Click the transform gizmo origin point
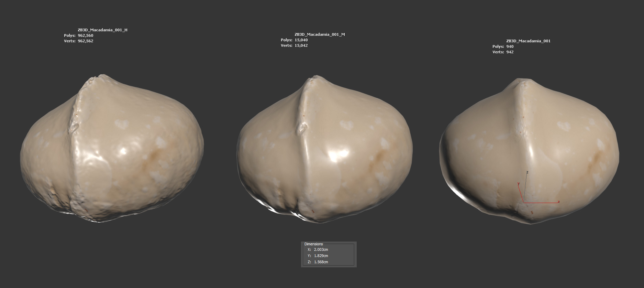This screenshot has height=288, width=644. pyautogui.click(x=524, y=202)
